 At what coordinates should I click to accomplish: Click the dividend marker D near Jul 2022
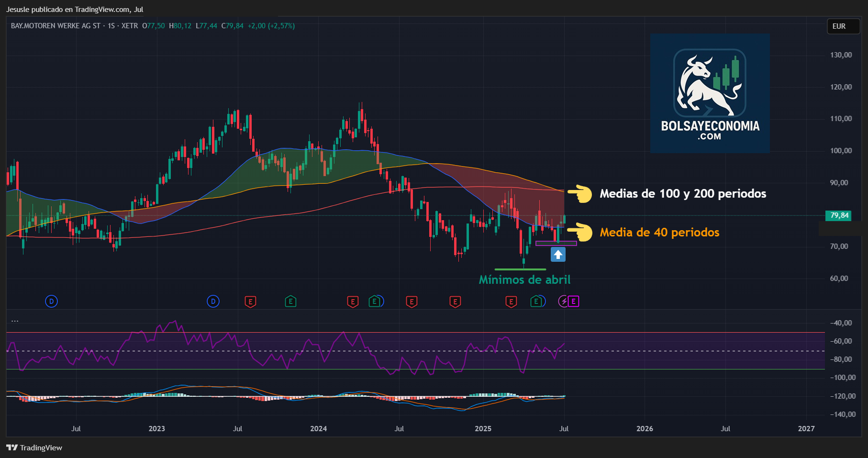tap(51, 302)
